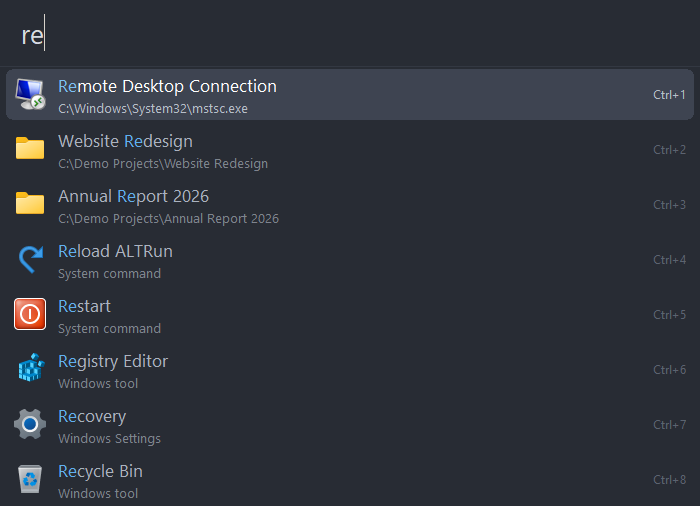
Task: Choose the Annual Report 2026 entry
Action: 350,204
